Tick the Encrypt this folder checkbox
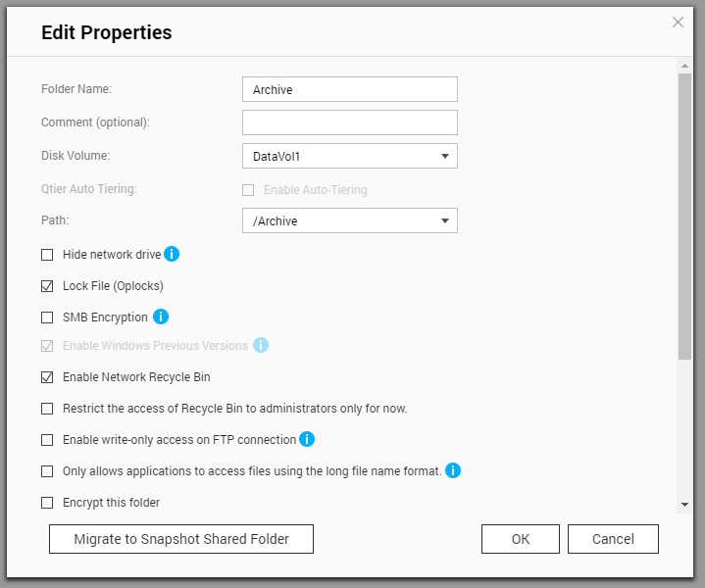The width and height of the screenshot is (705, 588). pos(47,503)
